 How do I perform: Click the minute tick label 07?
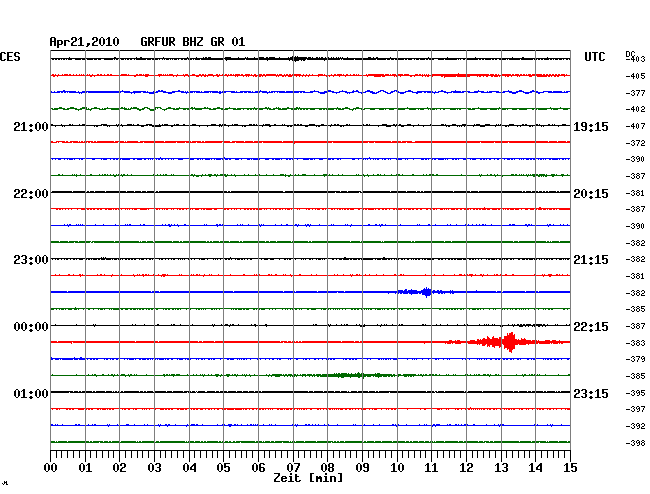click(x=293, y=467)
